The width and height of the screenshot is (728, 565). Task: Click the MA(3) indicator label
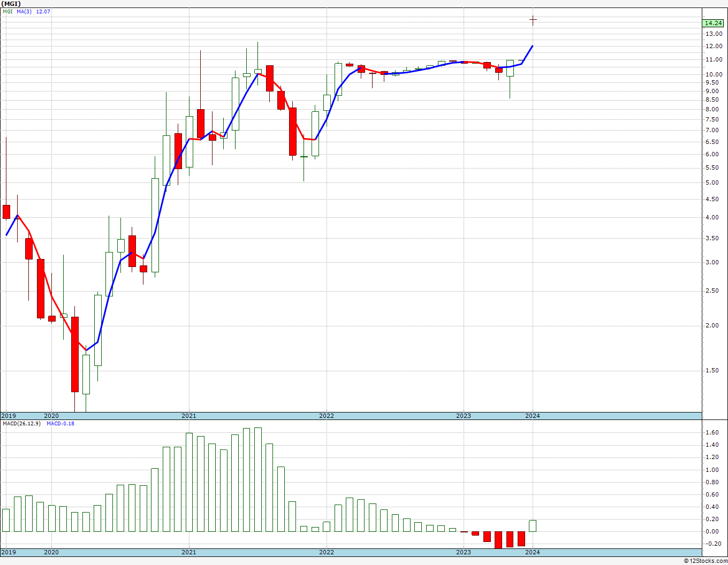pyautogui.click(x=24, y=11)
